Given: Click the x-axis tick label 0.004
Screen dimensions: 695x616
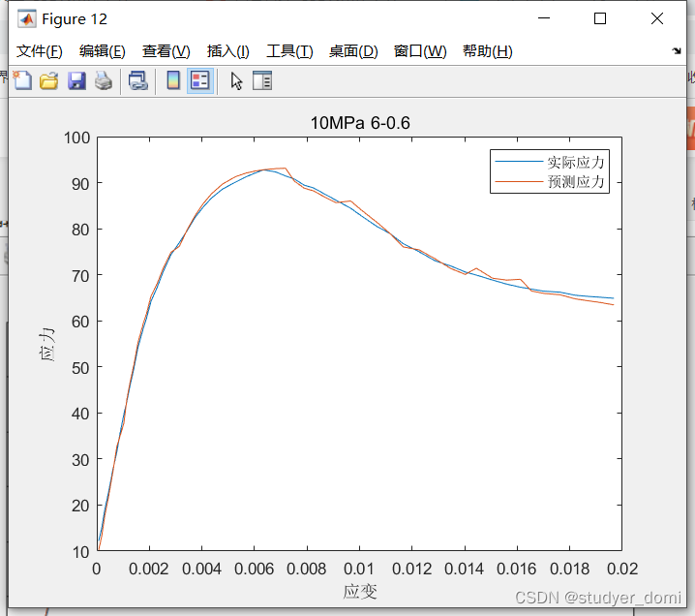Looking at the screenshot, I should [201, 569].
